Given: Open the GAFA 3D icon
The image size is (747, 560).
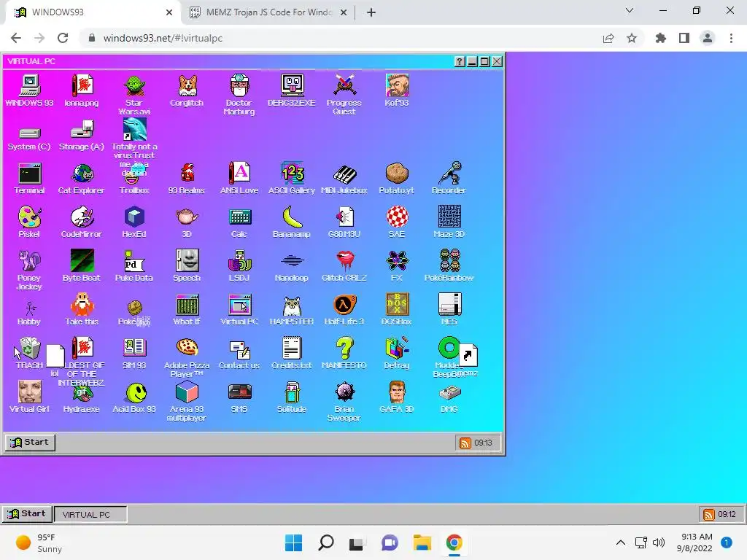Looking at the screenshot, I should 396,393.
